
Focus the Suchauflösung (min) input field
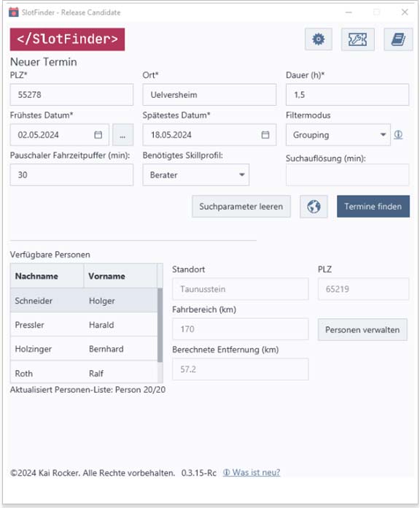pos(347,175)
